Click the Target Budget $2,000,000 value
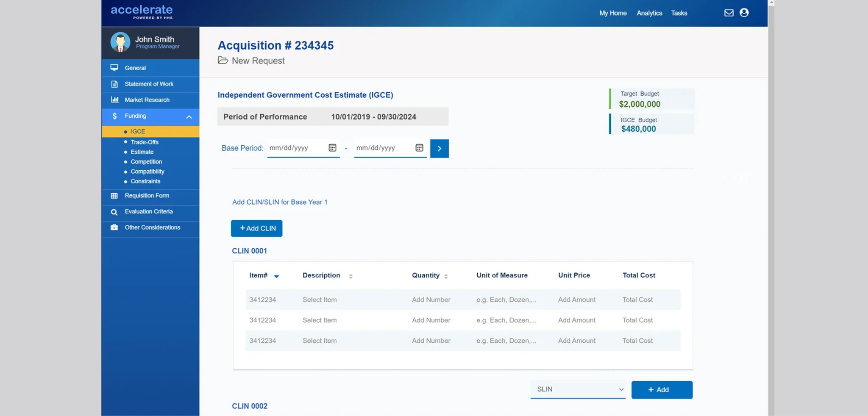This screenshot has width=868, height=416. point(640,104)
